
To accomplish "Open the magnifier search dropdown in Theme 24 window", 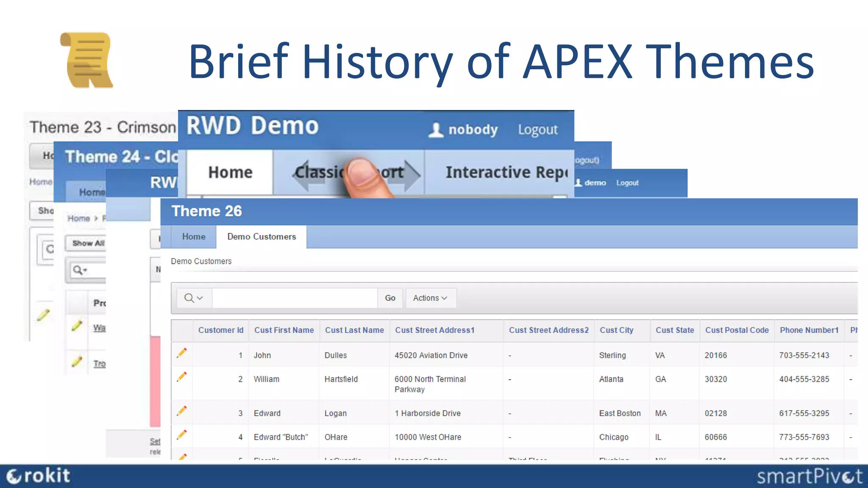I will click(80, 270).
